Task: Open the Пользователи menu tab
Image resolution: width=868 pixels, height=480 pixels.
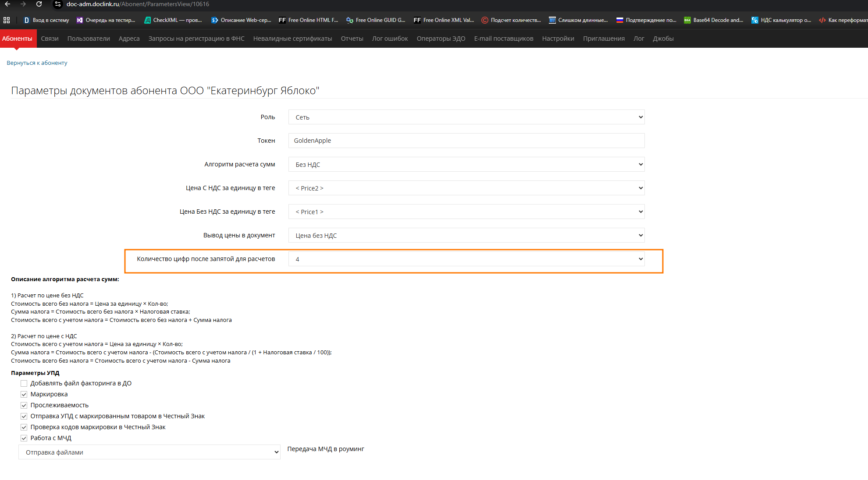Action: (x=89, y=39)
